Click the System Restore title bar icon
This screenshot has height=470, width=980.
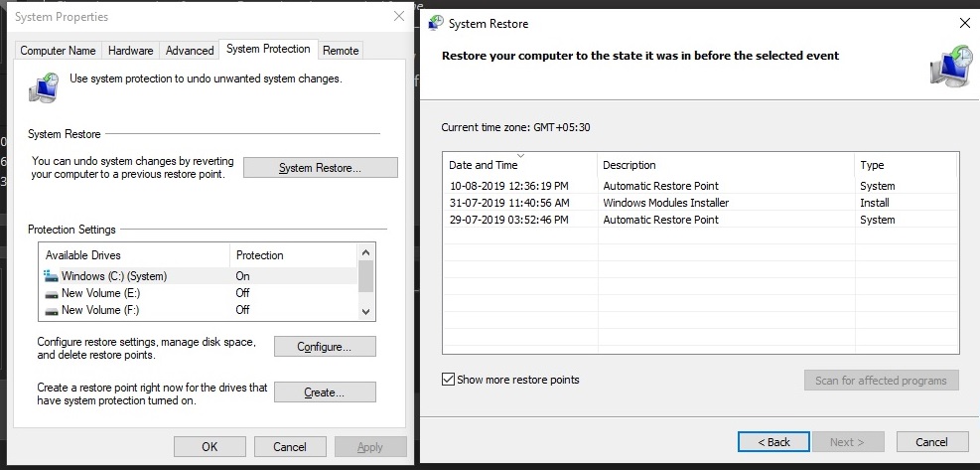(435, 23)
